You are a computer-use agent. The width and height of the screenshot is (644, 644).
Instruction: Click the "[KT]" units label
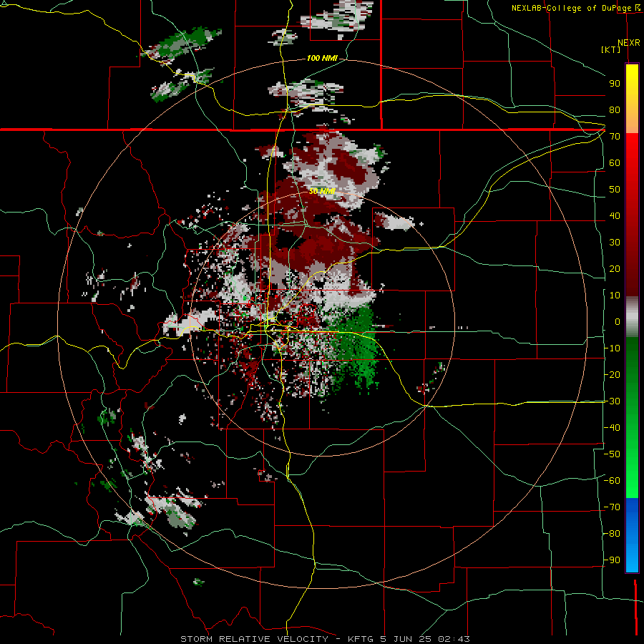tap(611, 49)
